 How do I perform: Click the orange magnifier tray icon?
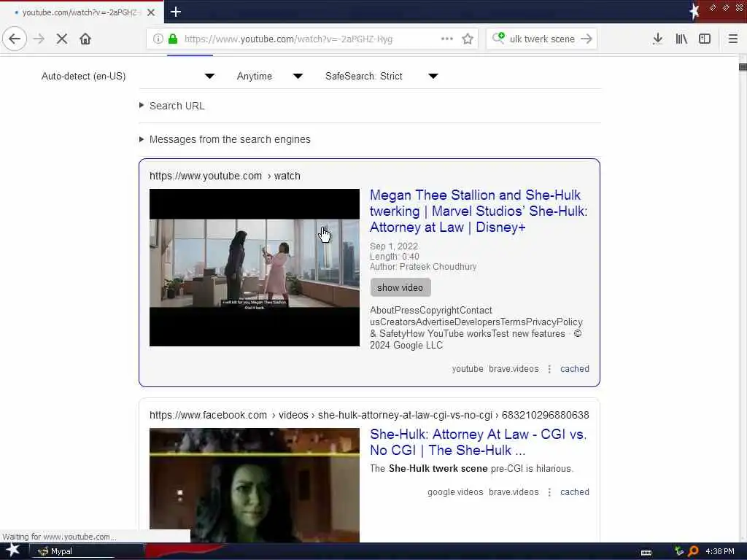point(693,551)
